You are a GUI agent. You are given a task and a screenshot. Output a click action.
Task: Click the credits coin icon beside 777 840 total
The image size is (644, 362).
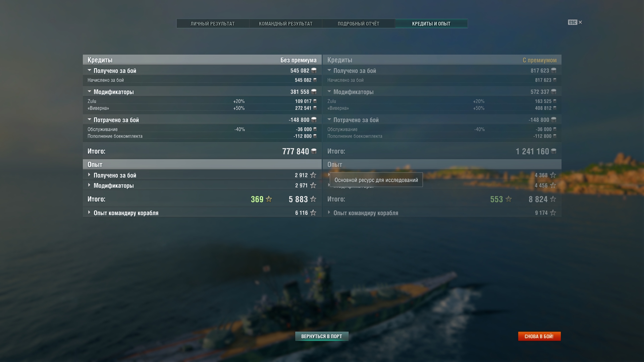pos(314,151)
